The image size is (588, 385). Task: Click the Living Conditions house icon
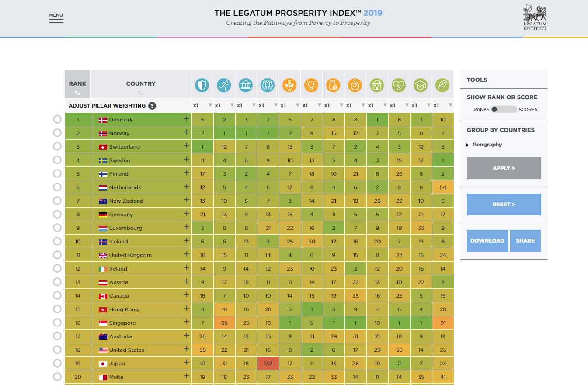(x=377, y=85)
